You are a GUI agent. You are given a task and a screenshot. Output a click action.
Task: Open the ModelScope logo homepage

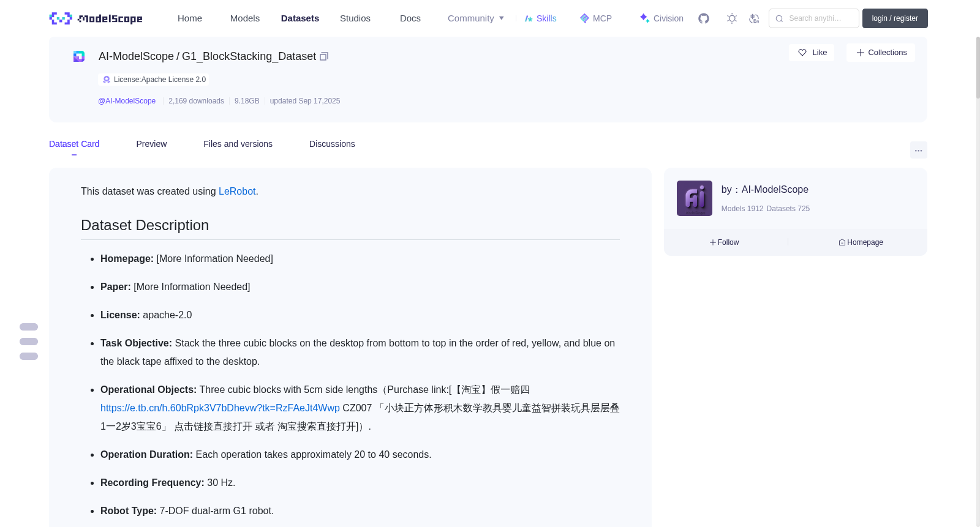[96, 18]
